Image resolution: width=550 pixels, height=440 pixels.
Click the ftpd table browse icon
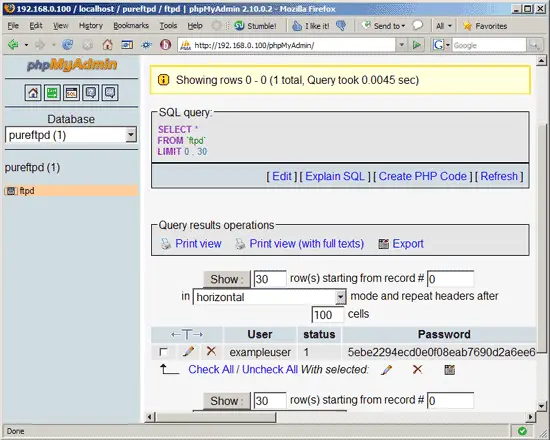tap(11, 191)
